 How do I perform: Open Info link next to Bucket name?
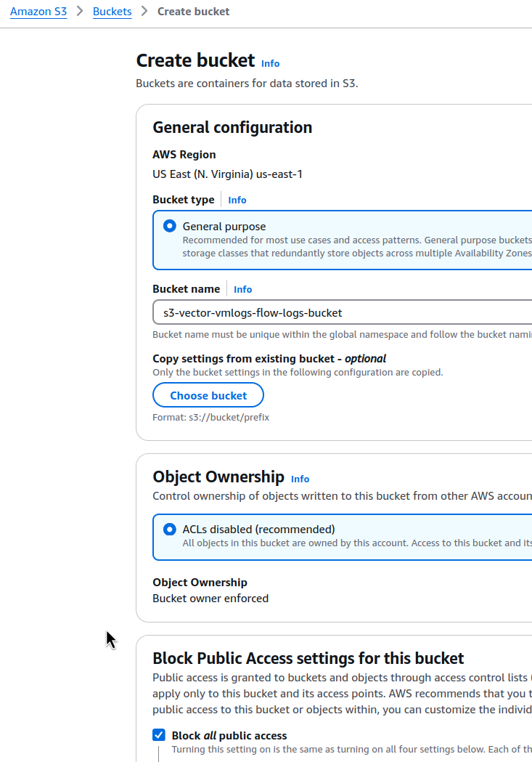242,289
